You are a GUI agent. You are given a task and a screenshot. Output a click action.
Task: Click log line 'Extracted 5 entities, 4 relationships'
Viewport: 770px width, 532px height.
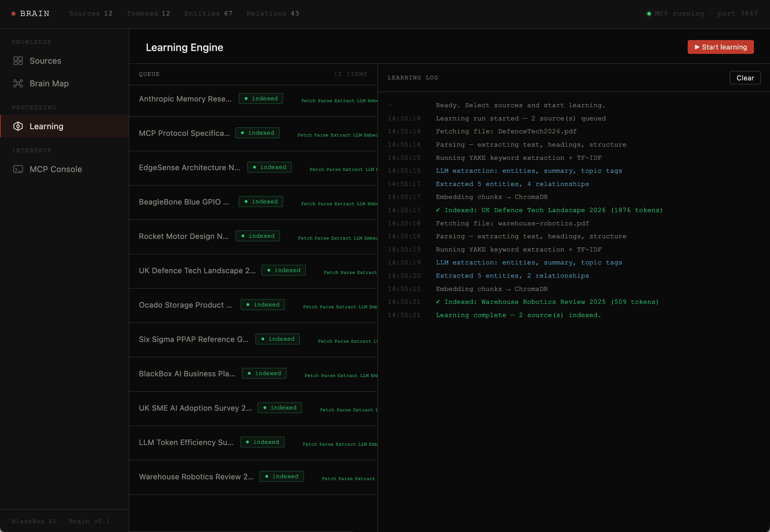pos(512,184)
